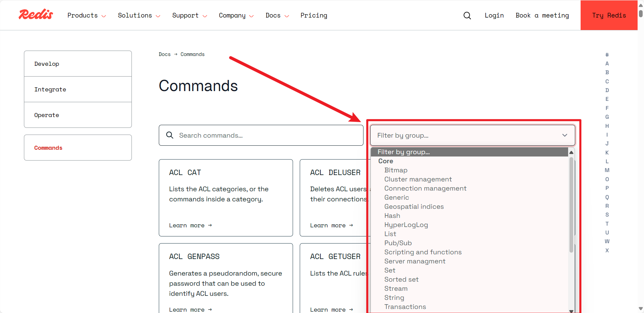
Task: Jump to letter A in alphabet index
Action: pyautogui.click(x=607, y=63)
